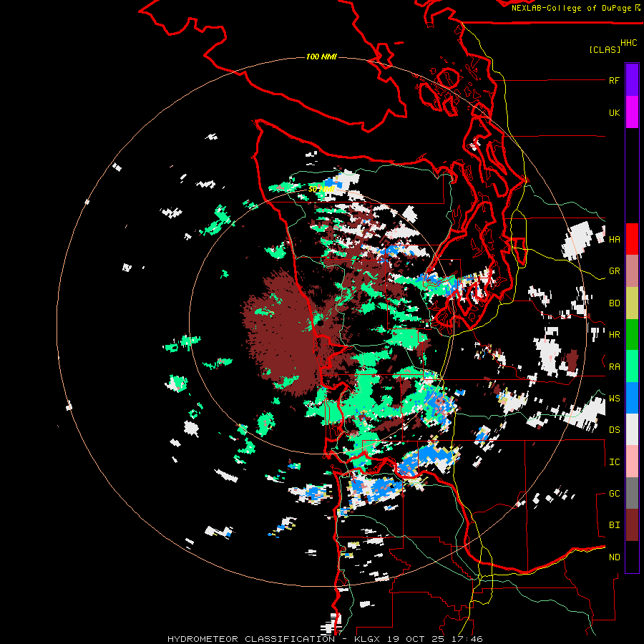Click the 100 NMI range ring label

point(321,57)
